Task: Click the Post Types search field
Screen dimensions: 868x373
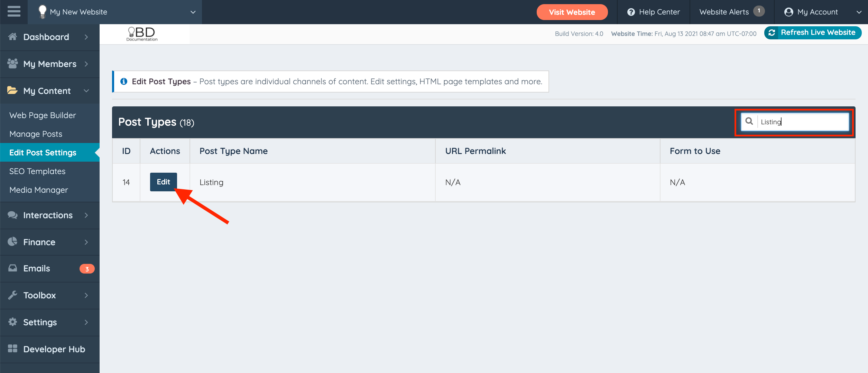Action: (x=802, y=122)
